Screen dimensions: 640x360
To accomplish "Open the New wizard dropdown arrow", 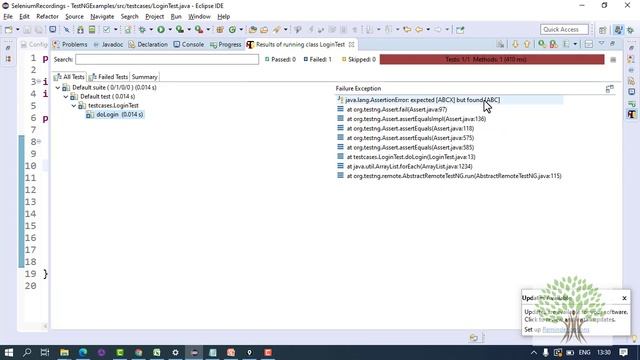I will [18, 29].
